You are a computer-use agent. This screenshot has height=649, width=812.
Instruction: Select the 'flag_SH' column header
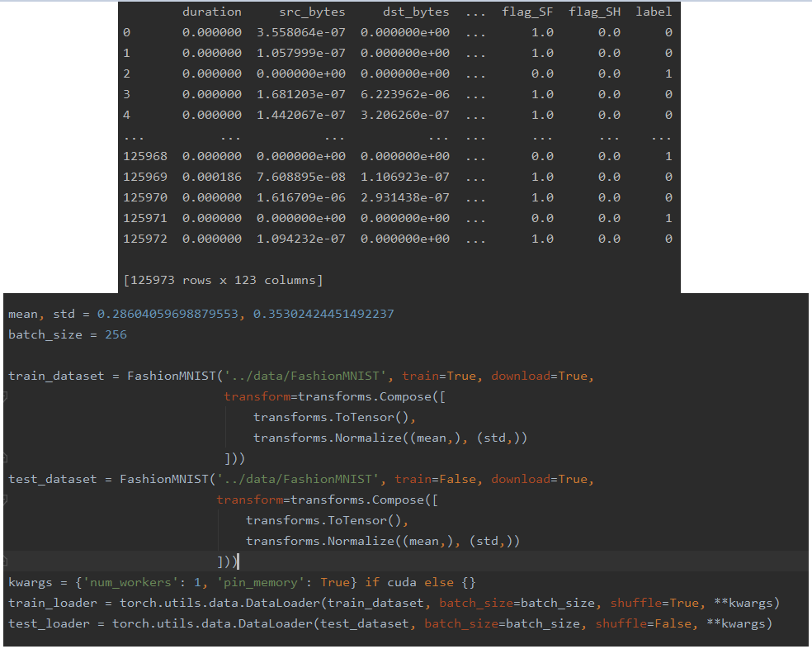(594, 12)
